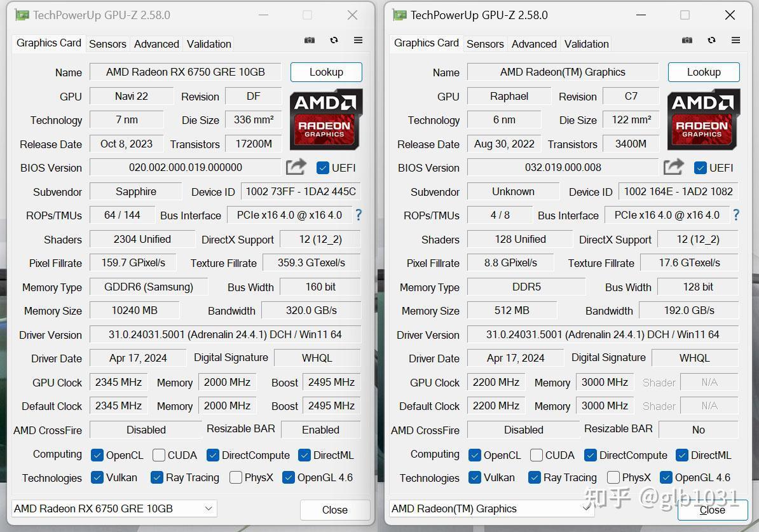Click the right window's refresh icon
This screenshot has width=759, height=532.
711,39
